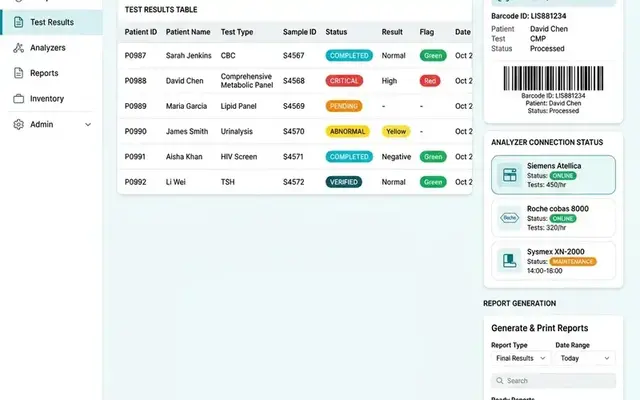The image size is (640, 400).
Task: Click the Red flag for David Chen
Action: coord(430,81)
